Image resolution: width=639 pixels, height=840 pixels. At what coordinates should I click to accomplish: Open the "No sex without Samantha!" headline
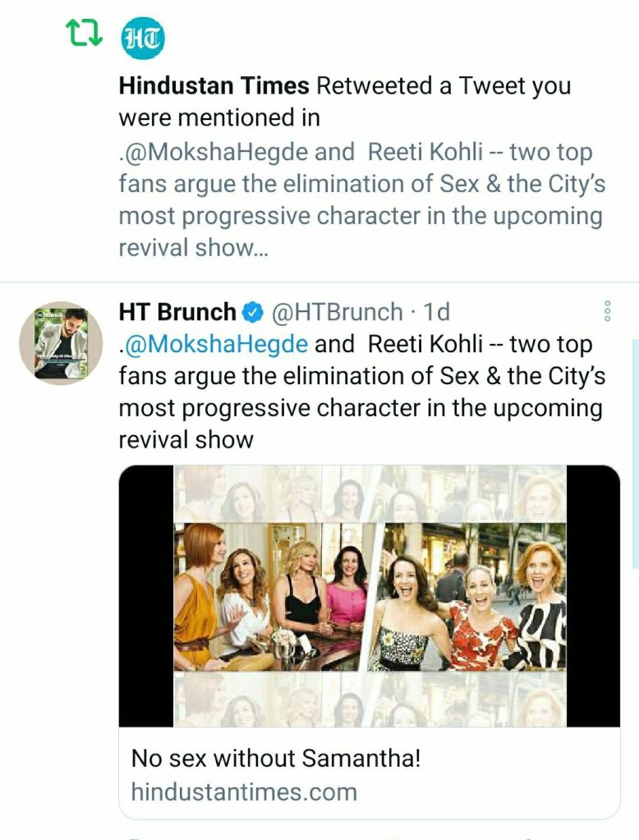point(275,757)
